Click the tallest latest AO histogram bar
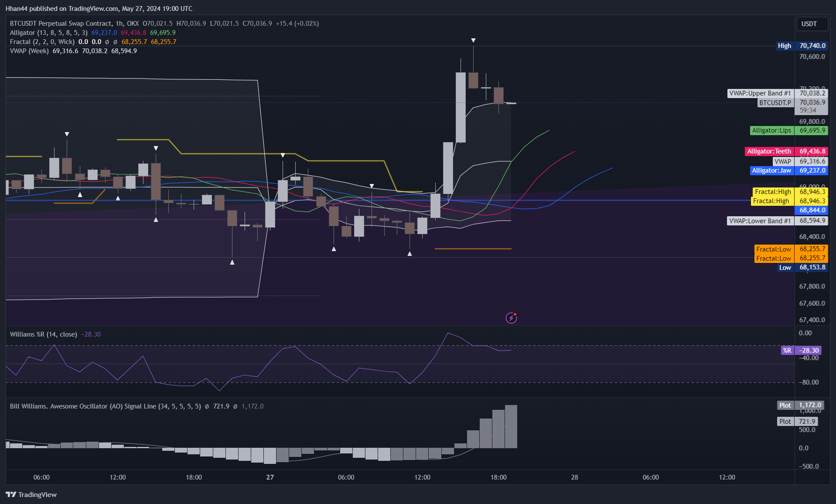836x504 pixels. [511, 427]
